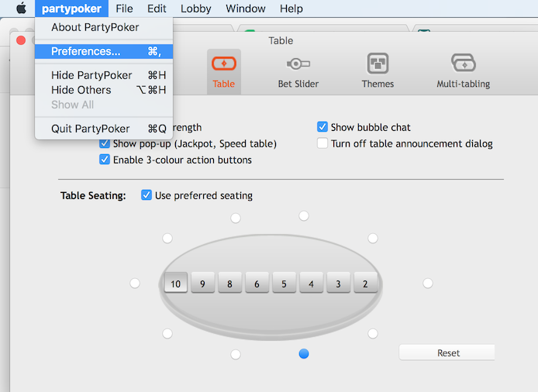Choose the 9 players table size
Viewport: 538px width, 392px height.
pyautogui.click(x=203, y=283)
